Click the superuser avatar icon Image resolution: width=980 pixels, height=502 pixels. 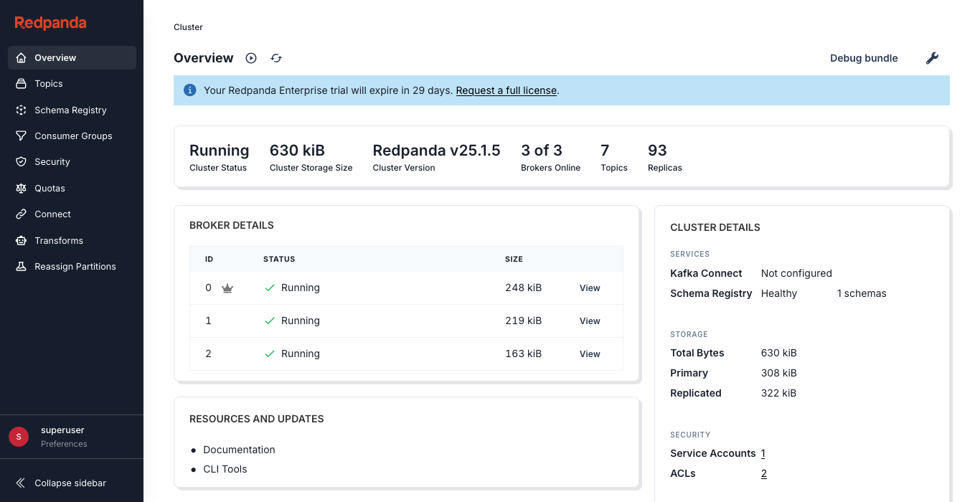(19, 436)
